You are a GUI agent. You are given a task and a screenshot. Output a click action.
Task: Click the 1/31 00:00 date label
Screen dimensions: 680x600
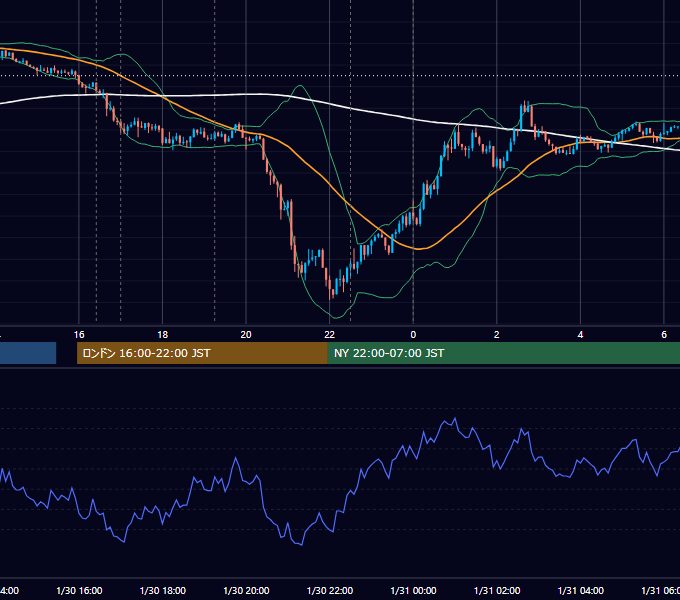click(x=413, y=591)
